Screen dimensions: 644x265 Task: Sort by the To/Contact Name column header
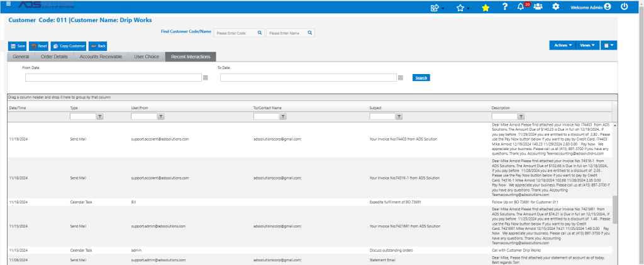[267, 108]
